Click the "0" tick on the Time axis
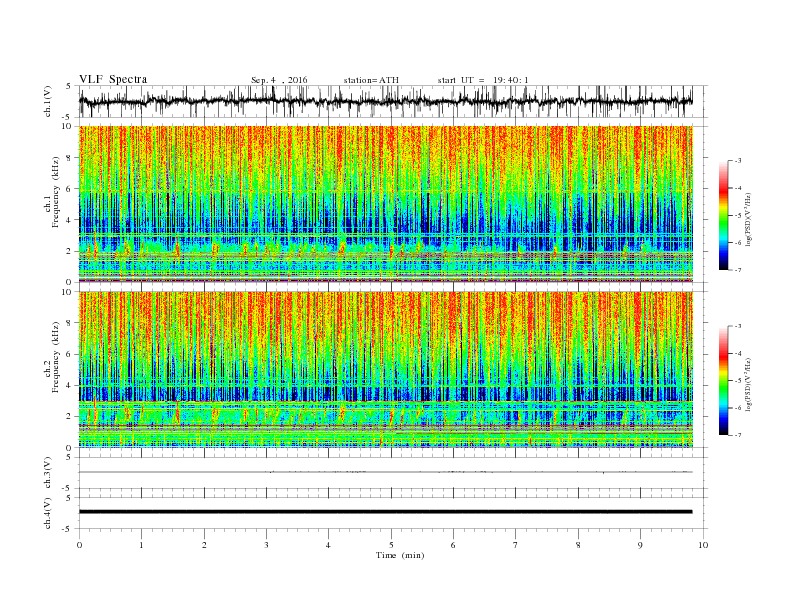792x612 pixels. point(79,545)
